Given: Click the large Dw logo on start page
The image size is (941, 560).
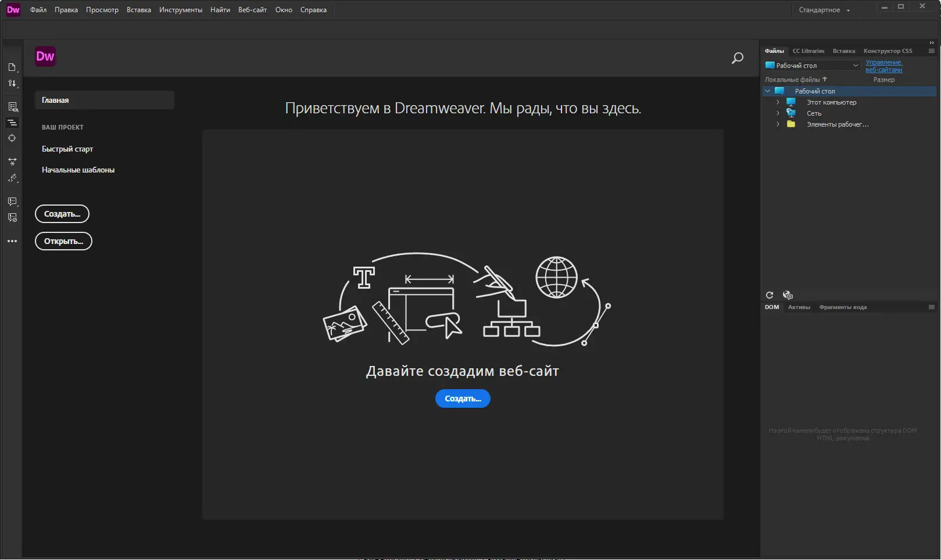Looking at the screenshot, I should pos(45,56).
